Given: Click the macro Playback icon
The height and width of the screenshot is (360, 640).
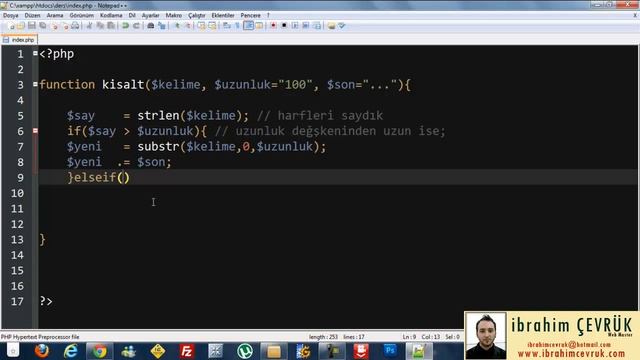Looking at the screenshot, I should pos(295,26).
